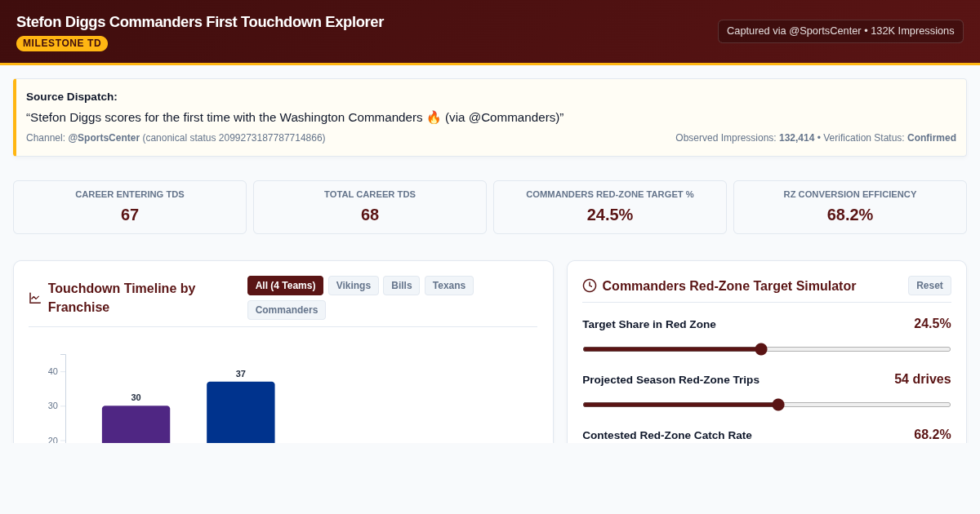Click the Touchdown Timeline by Franchise heading
Image resolution: width=980 pixels, height=514 pixels.
(x=122, y=298)
